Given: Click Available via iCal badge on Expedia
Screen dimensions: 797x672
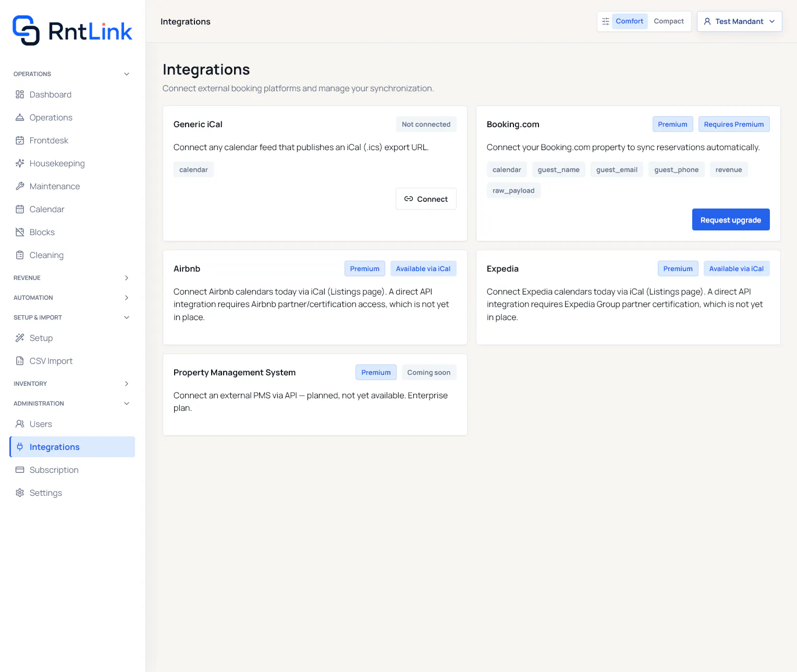Looking at the screenshot, I should point(737,268).
